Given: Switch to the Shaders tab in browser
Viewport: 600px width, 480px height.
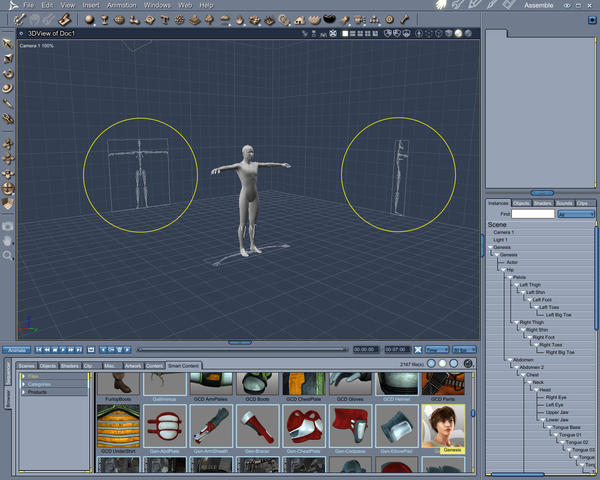Looking at the screenshot, I should click(x=69, y=366).
